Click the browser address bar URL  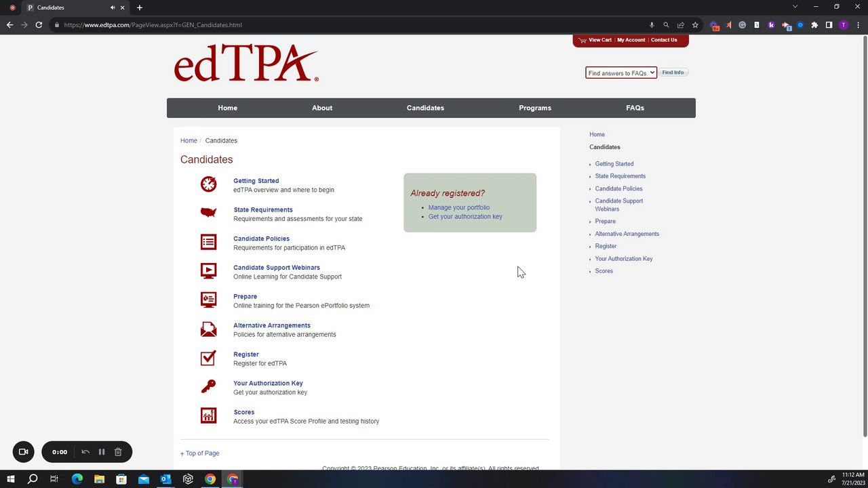(153, 25)
